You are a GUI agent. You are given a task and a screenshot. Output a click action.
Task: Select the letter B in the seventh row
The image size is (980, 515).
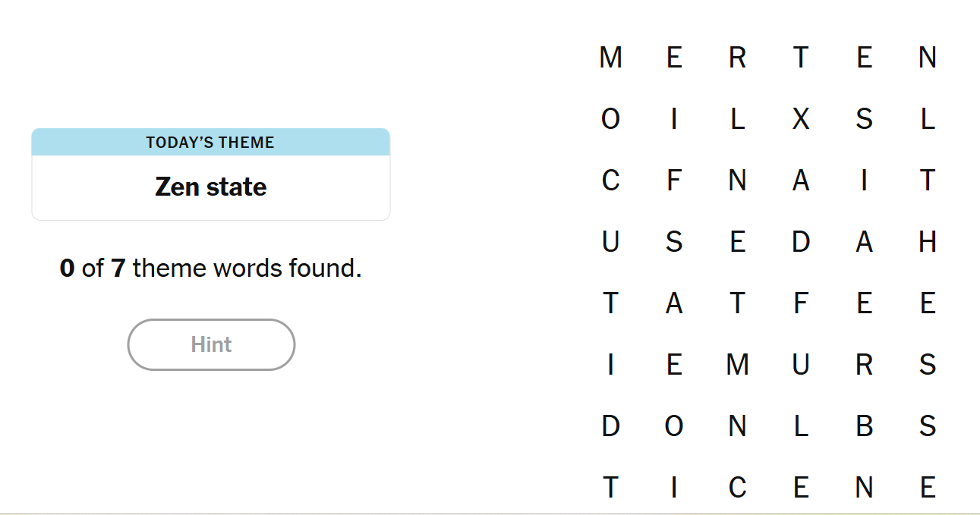[865, 426]
